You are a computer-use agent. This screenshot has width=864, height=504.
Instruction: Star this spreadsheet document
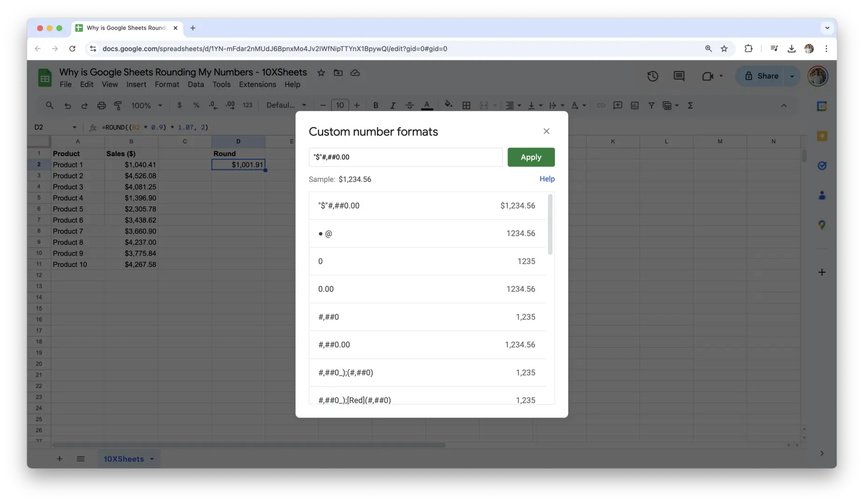pyautogui.click(x=321, y=73)
